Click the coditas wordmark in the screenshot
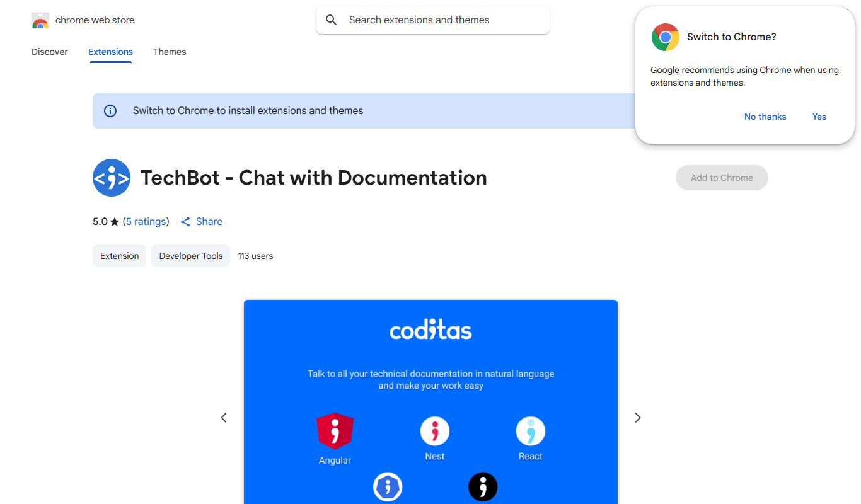Viewport: 861px width, 504px height. point(430,330)
